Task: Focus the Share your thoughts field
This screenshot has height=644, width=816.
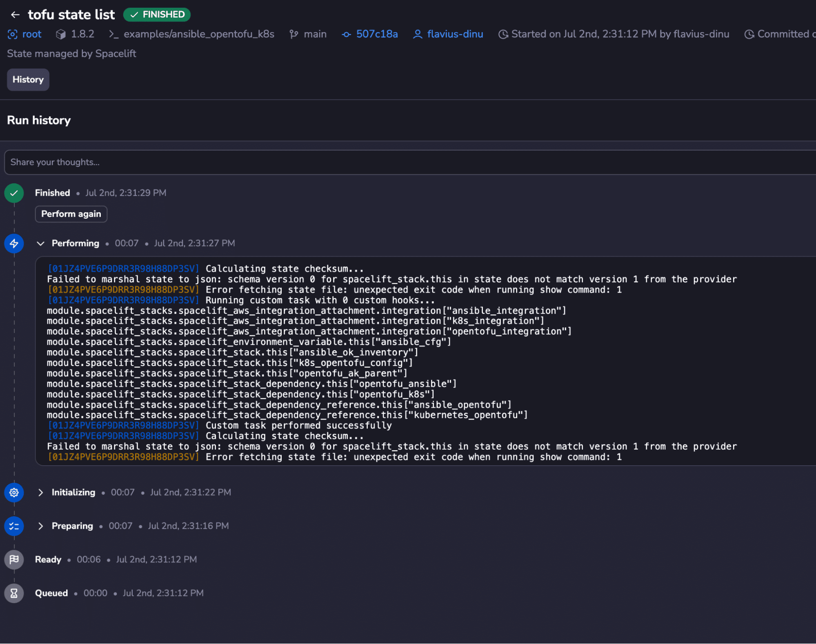Action: pyautogui.click(x=410, y=162)
